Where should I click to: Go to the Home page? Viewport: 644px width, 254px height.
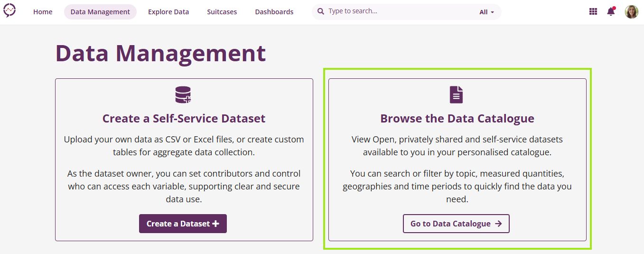[x=43, y=12]
